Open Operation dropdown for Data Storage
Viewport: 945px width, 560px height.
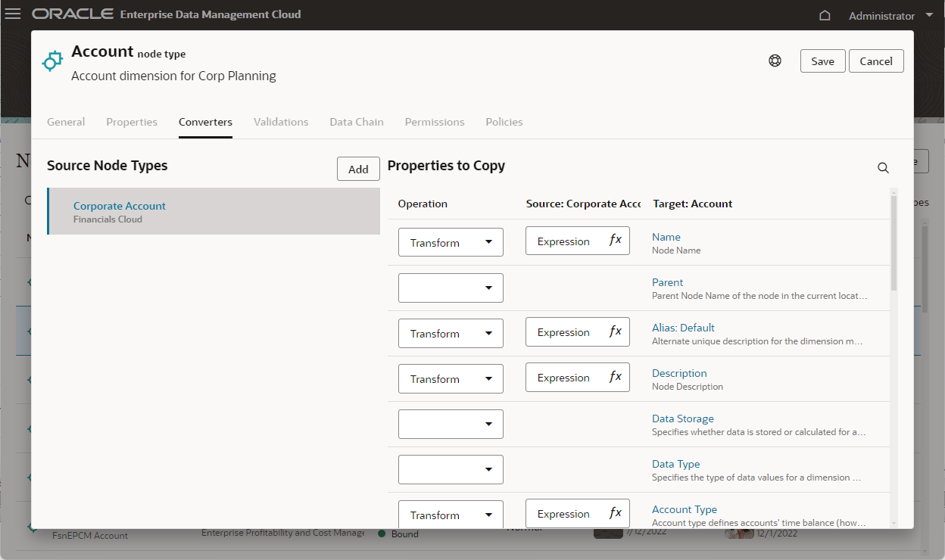(451, 424)
